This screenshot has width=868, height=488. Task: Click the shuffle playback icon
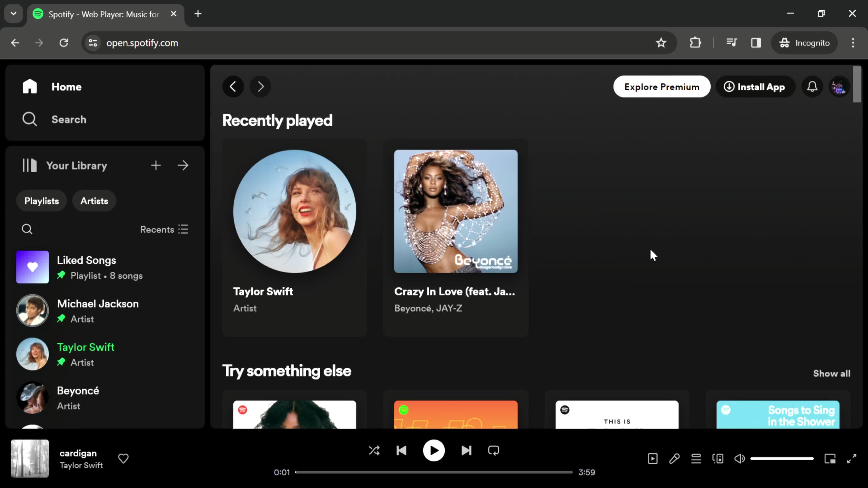coord(374,450)
